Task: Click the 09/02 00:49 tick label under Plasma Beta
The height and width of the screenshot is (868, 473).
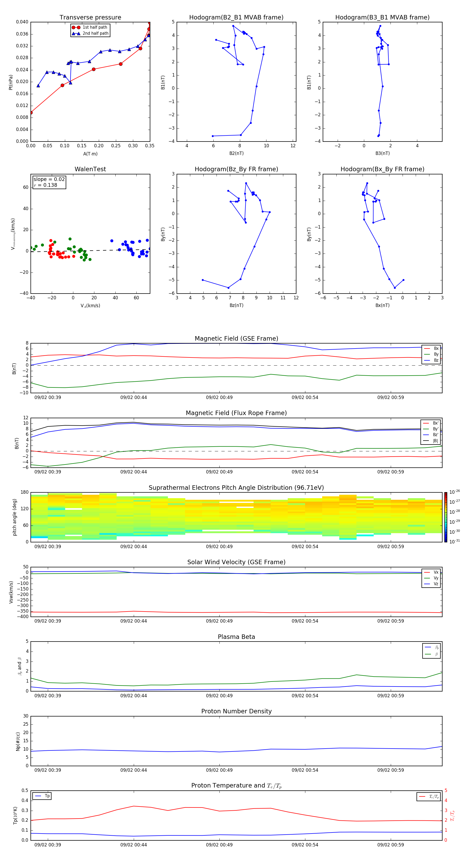Action: 219,695
